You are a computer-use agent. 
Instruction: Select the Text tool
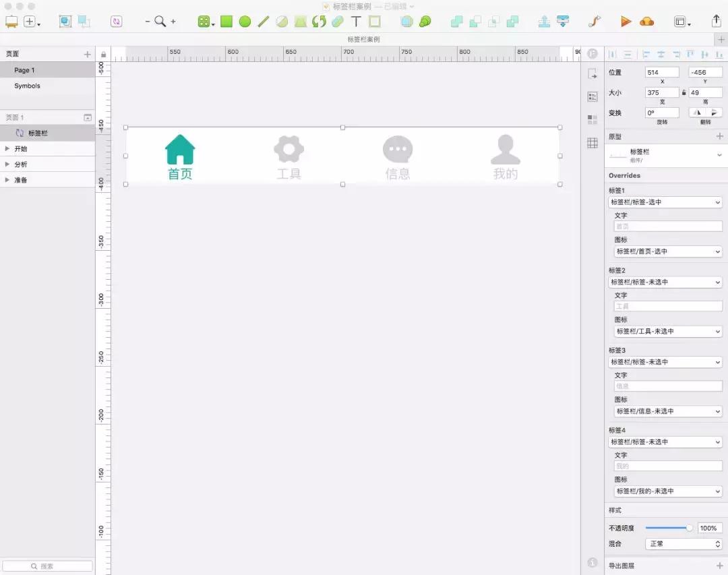click(355, 21)
